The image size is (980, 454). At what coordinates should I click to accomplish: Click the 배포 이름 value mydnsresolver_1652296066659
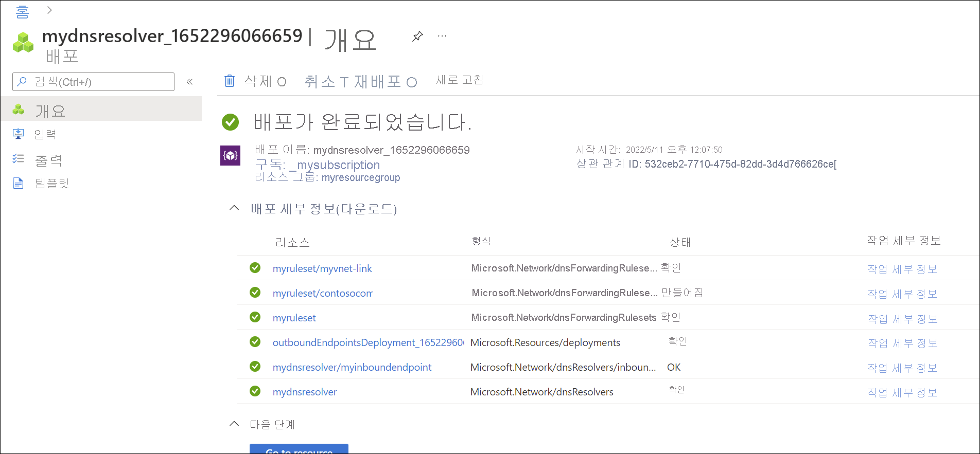point(391,150)
